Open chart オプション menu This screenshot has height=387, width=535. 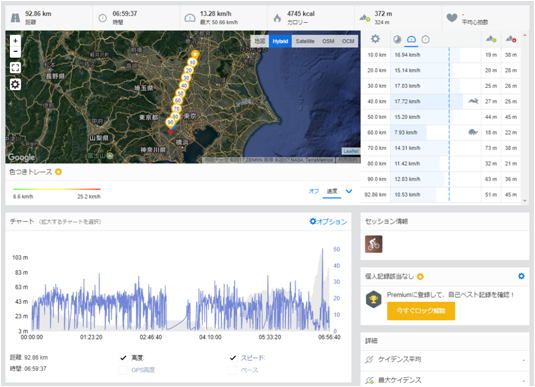pos(328,221)
